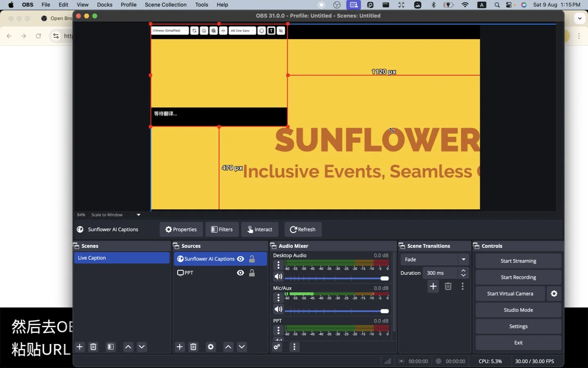Open the File menu

point(46,5)
